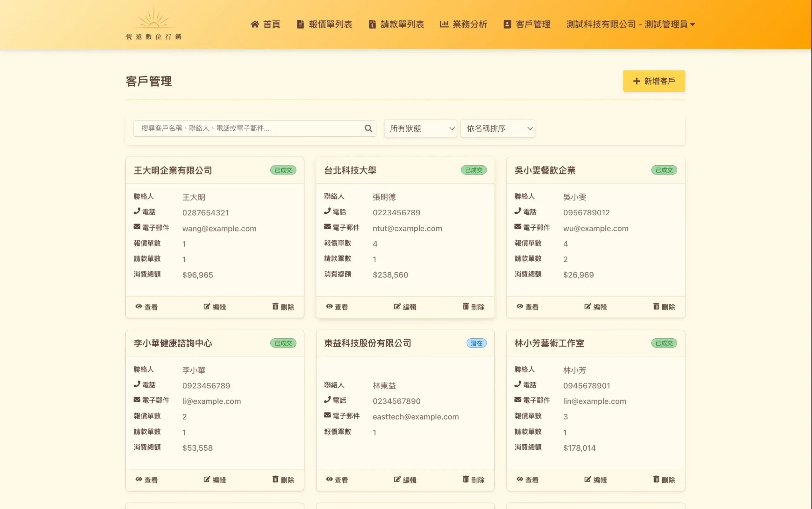
Task: Open the 所有狀態 status filter dropdown
Action: [420, 128]
